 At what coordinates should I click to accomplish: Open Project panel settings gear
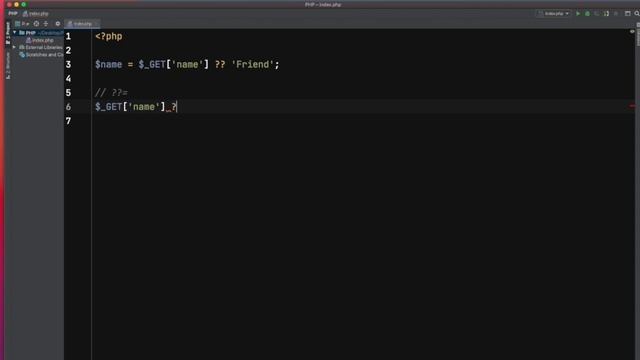[58, 24]
